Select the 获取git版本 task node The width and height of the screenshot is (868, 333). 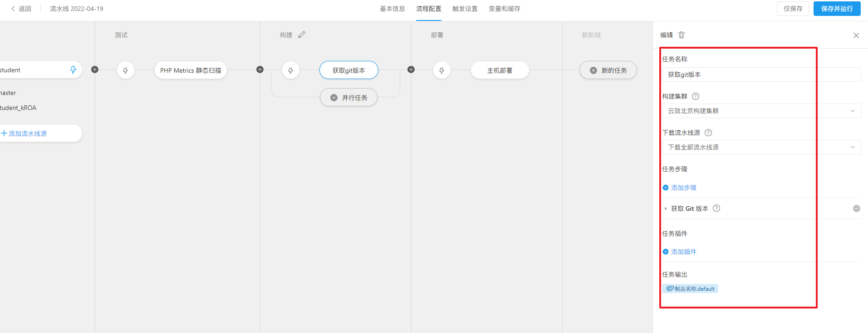click(349, 70)
